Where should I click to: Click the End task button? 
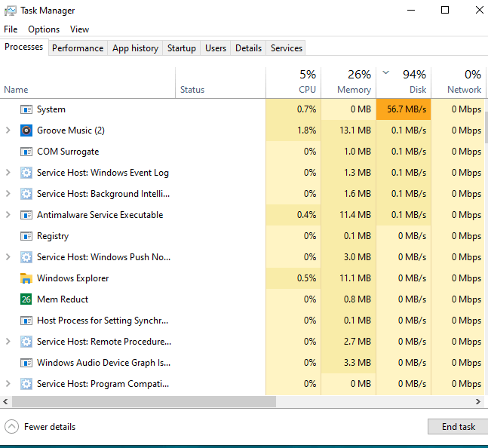click(x=458, y=427)
